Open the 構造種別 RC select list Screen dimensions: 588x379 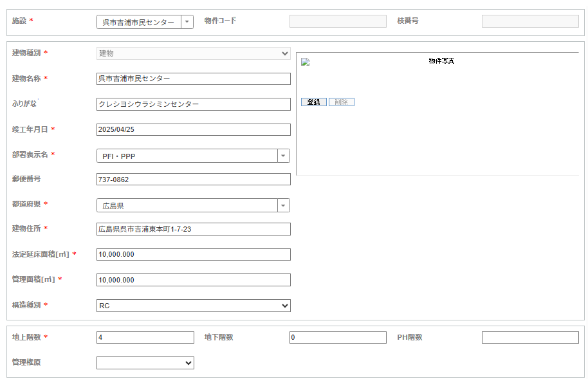pyautogui.click(x=194, y=306)
